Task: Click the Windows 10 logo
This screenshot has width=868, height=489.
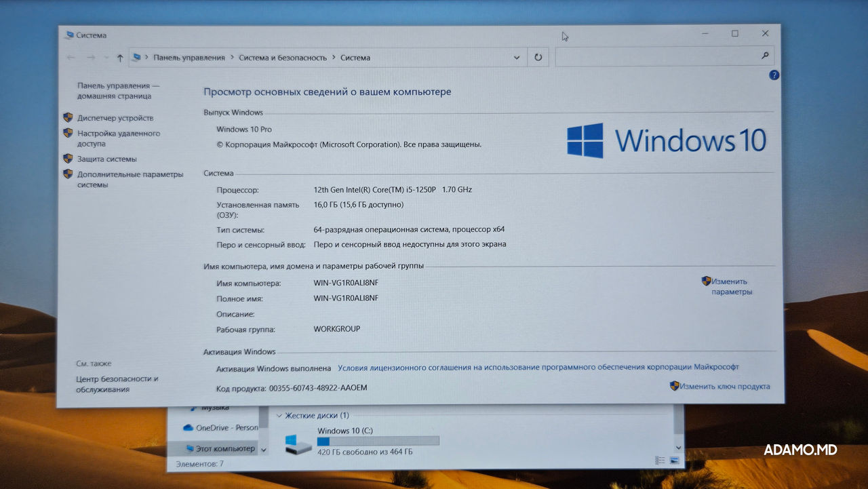Action: (667, 140)
